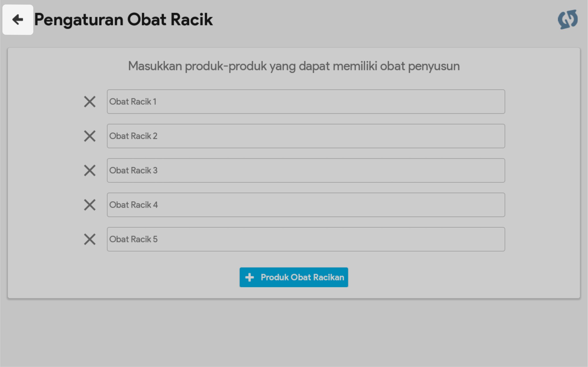Click the Pengaturan Obat Racik page title
The image size is (588, 367).
[x=123, y=20]
